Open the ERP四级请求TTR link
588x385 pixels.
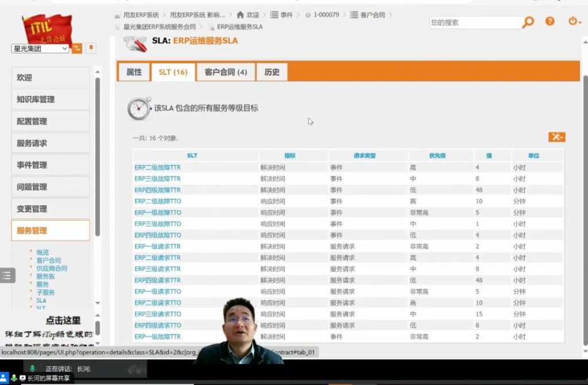coord(157,280)
